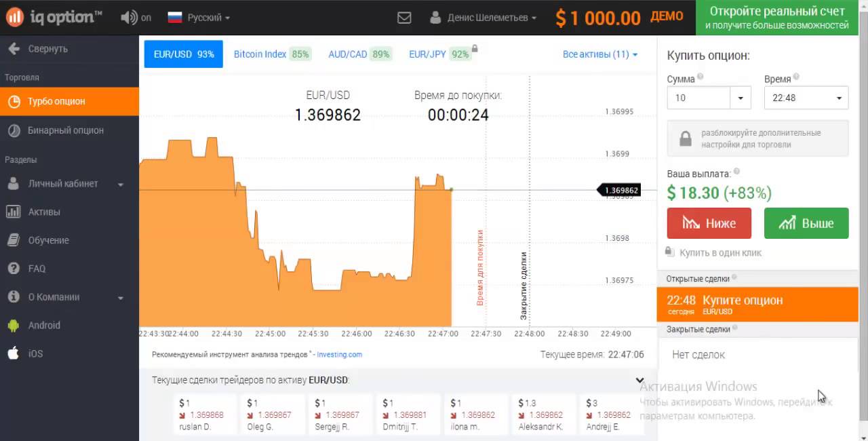Click the Сумма info icon

pyautogui.click(x=701, y=77)
